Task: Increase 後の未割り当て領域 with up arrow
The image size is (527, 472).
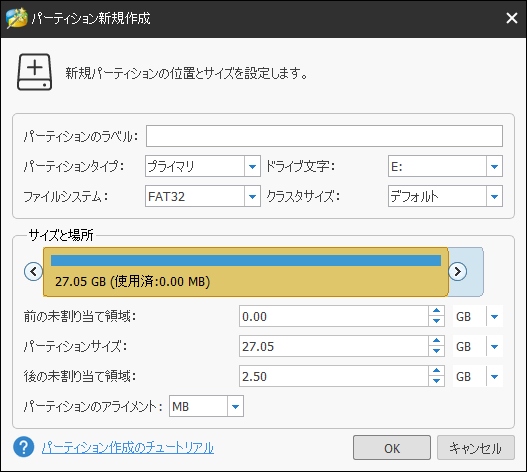Action: pos(436,370)
